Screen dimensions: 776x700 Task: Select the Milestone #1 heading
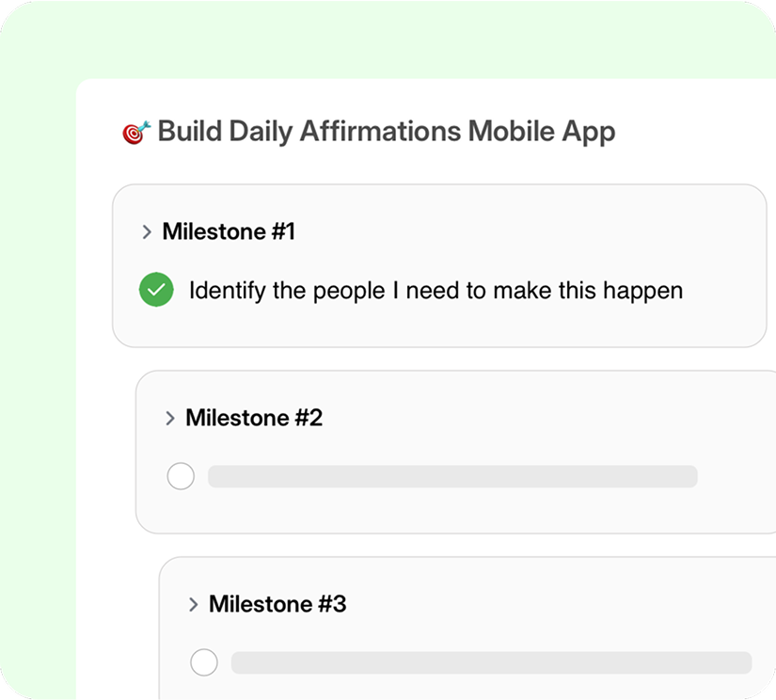pos(229,231)
